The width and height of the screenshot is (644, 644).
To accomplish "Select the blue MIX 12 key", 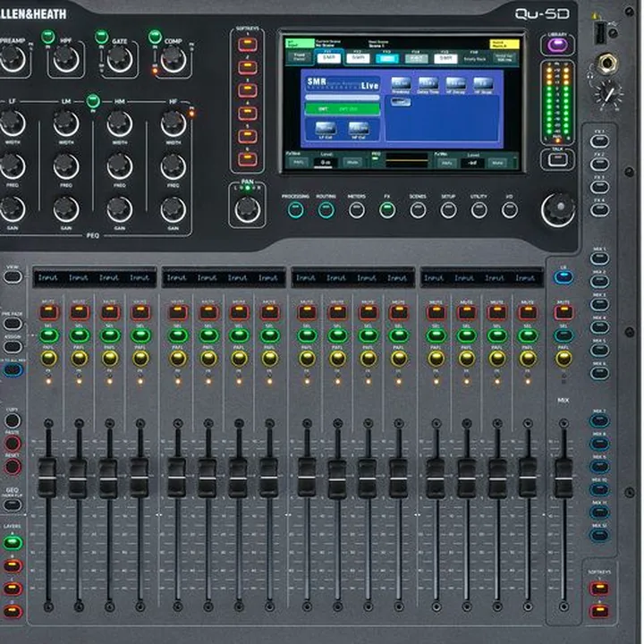I will (599, 535).
